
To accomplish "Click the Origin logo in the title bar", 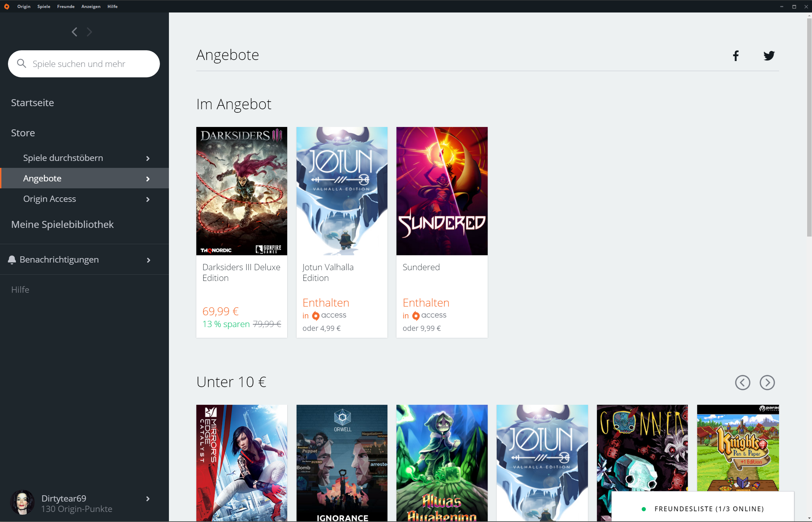I will point(7,7).
